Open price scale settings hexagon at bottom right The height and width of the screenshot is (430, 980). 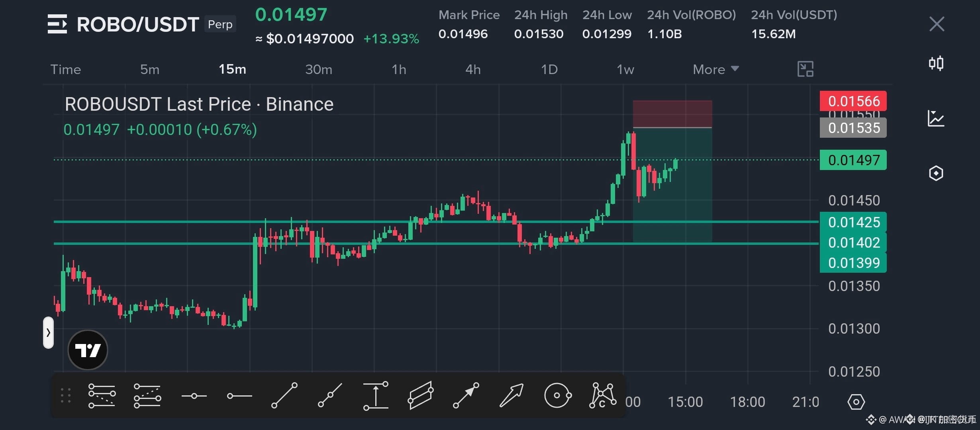click(x=856, y=402)
